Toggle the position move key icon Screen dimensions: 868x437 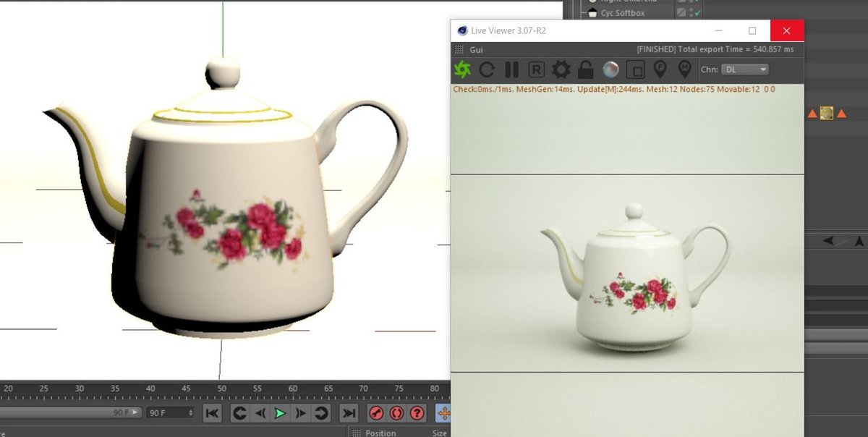pyautogui.click(x=443, y=413)
